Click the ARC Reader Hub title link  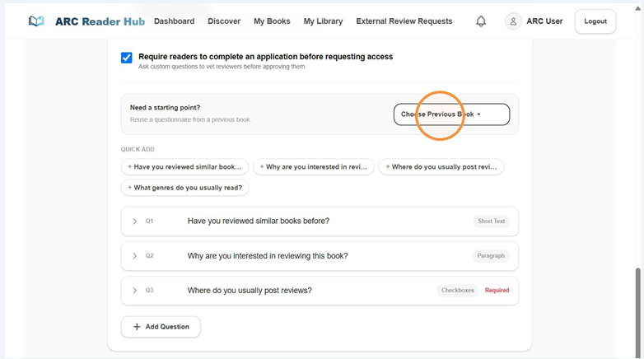[100, 21]
